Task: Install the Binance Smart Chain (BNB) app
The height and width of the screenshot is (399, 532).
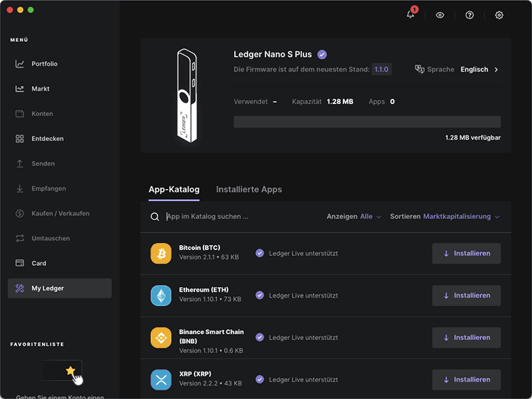Action: click(466, 337)
